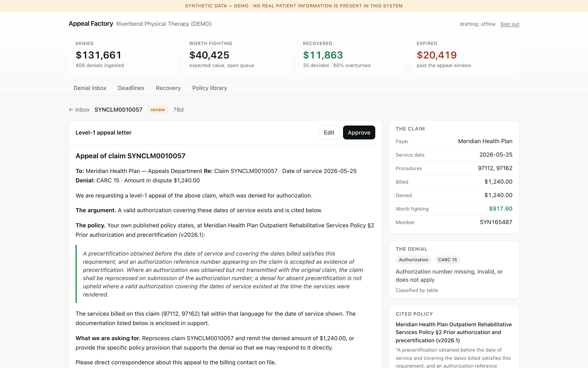Image resolution: width=588 pixels, height=368 pixels.
Task: Click the Expired total '$20,419'
Action: pos(437,55)
